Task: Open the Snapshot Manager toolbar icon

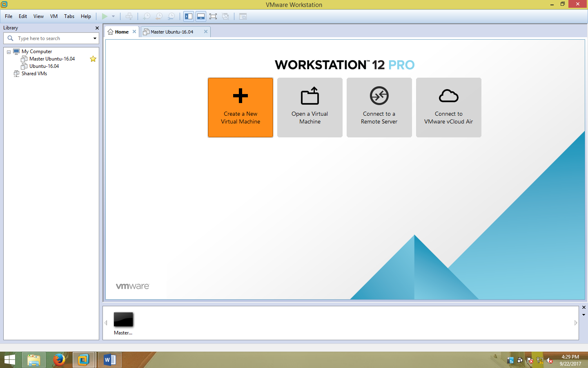Action: click(171, 16)
